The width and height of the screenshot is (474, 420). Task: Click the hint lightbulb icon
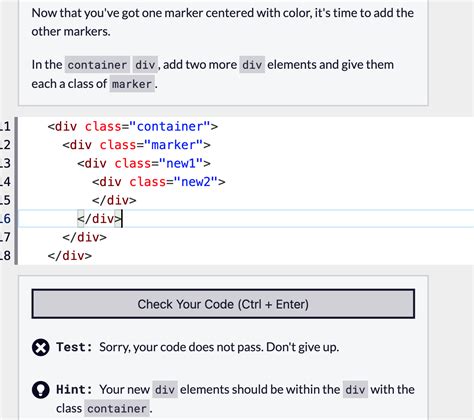coord(41,390)
